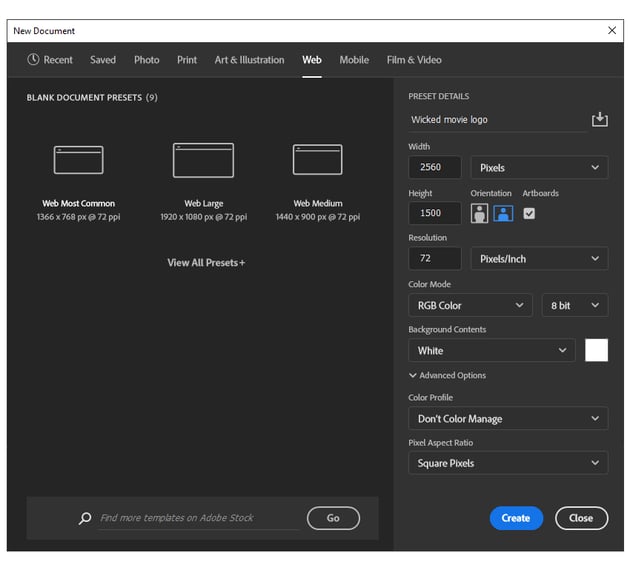Switch to the Mobile tab
The width and height of the screenshot is (630, 570).
354,60
